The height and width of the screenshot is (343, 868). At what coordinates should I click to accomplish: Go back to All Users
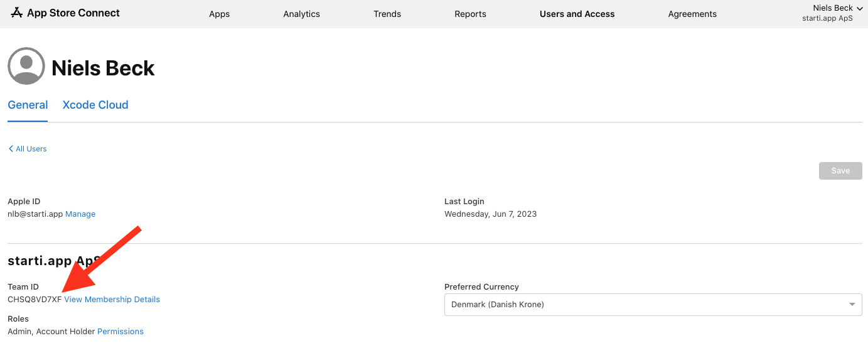(x=28, y=149)
